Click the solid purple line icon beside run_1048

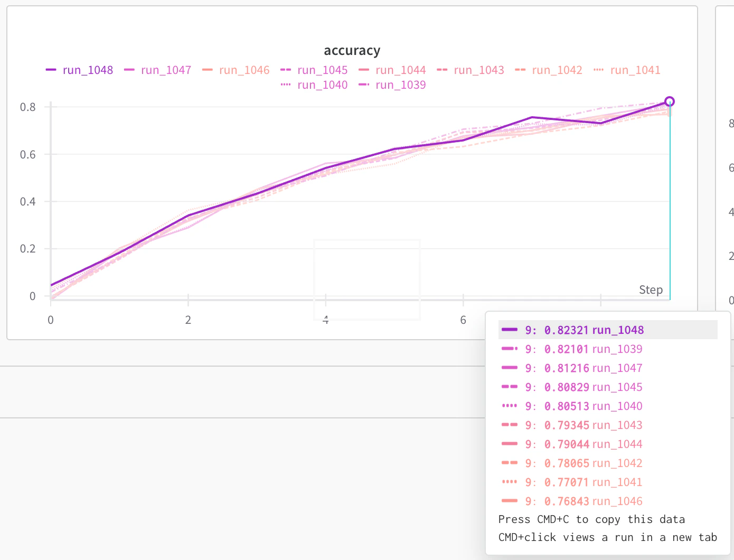tap(51, 69)
